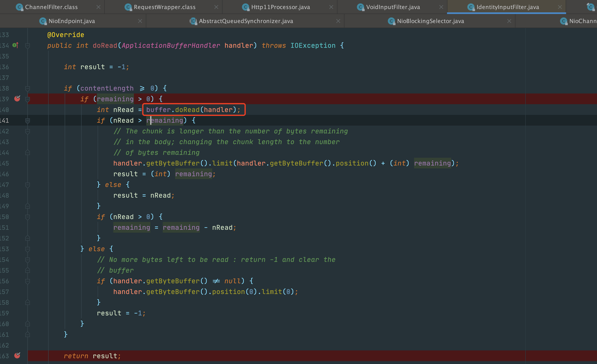The width and height of the screenshot is (597, 364).
Task: Fold the comment block starting line 142
Action: [28, 131]
